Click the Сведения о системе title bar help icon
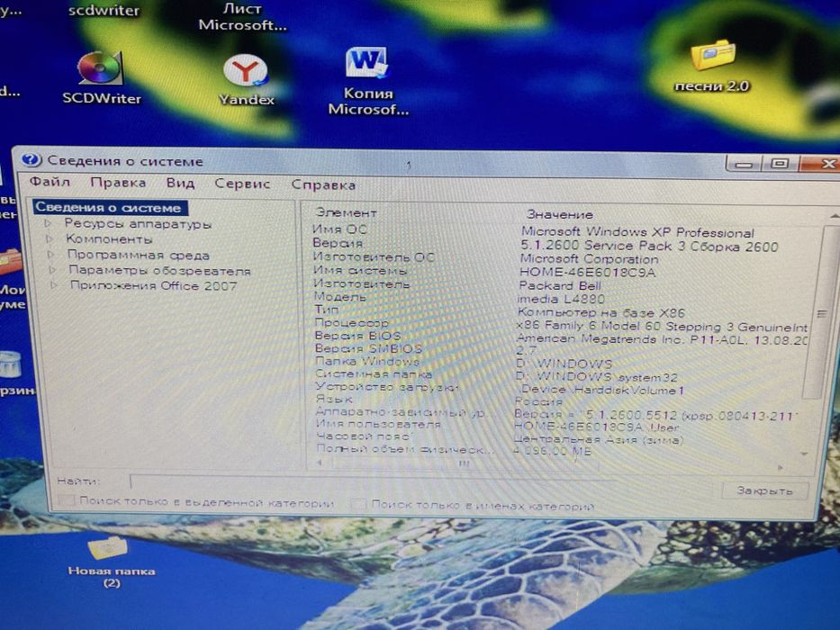Image resolution: width=840 pixels, height=630 pixels. 31,159
